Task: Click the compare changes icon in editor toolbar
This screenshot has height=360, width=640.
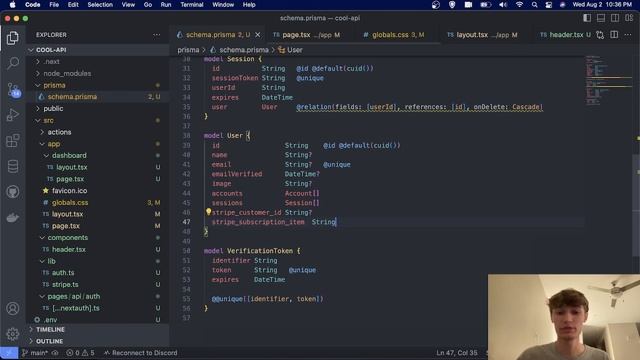Action: tap(600, 35)
